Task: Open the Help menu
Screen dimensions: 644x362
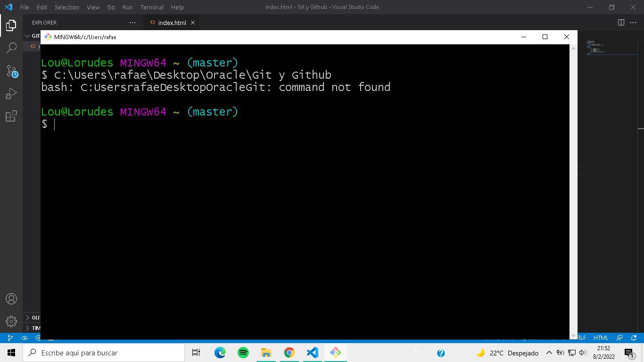Action: coord(177,7)
